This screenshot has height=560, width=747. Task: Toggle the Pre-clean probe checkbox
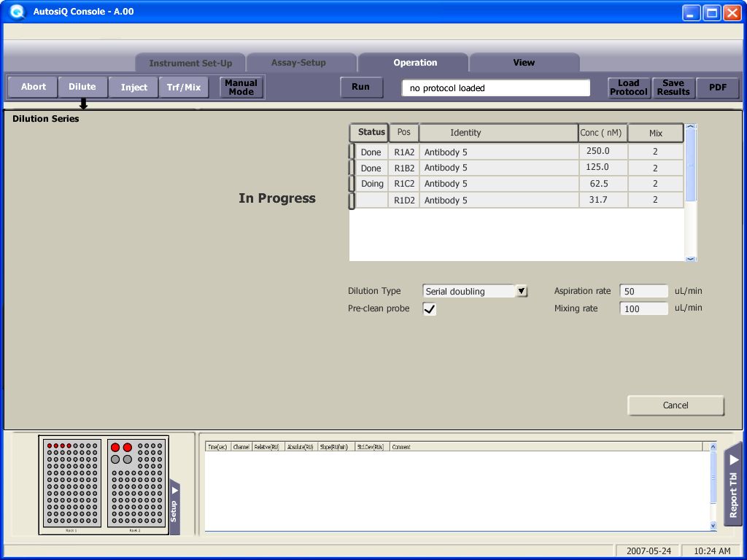[430, 309]
